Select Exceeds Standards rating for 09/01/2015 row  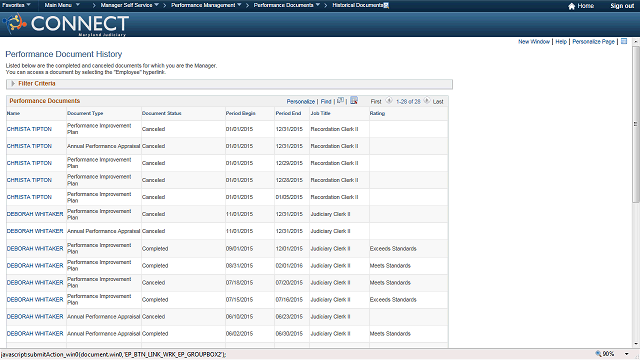pyautogui.click(x=393, y=249)
